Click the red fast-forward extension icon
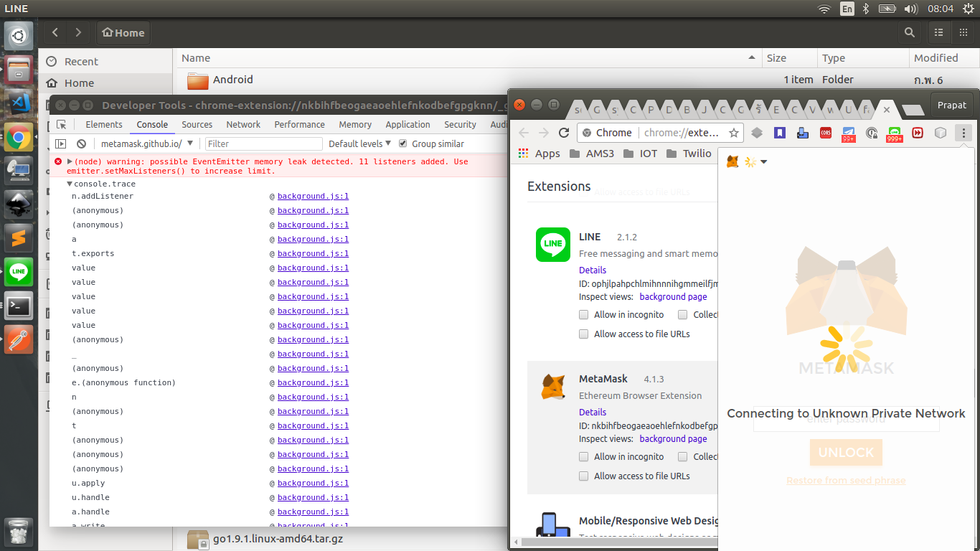The image size is (980, 551). point(918,133)
